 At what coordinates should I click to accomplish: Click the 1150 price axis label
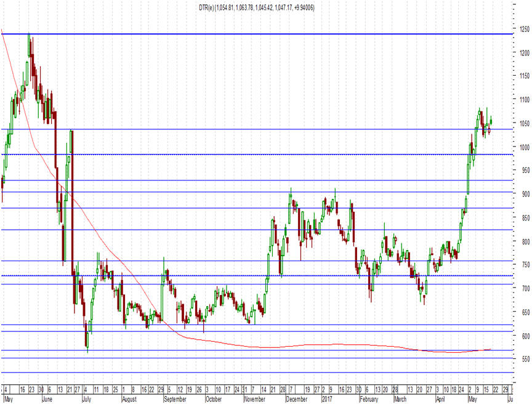tap(525, 76)
